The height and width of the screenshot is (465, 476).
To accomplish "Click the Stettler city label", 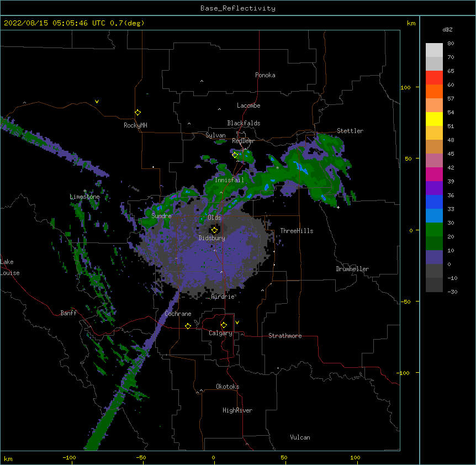I will (x=350, y=131).
